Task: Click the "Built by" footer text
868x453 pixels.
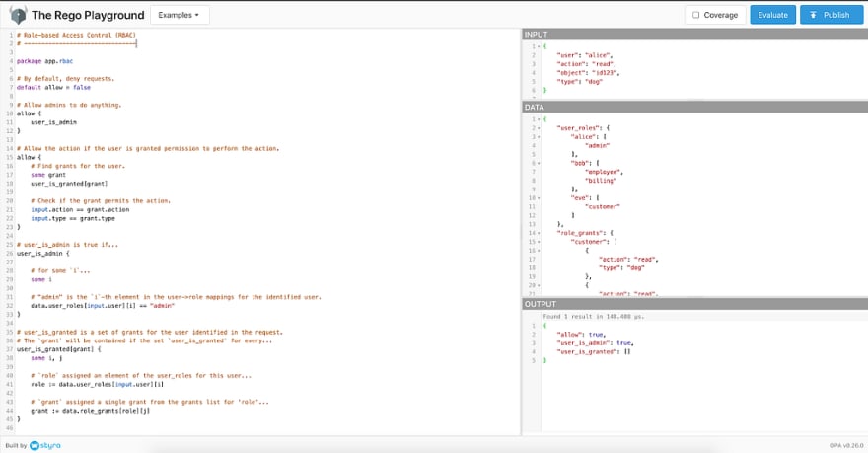Action: (16, 445)
